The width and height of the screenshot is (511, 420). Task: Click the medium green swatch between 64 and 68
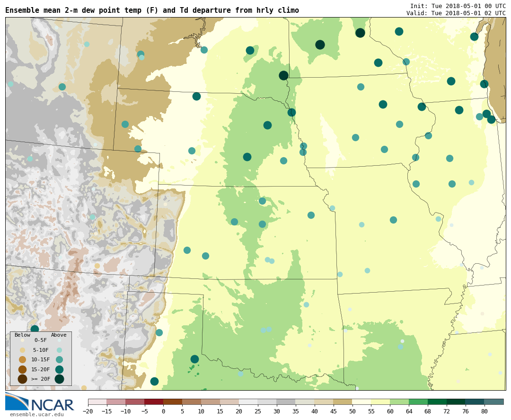tap(418, 402)
